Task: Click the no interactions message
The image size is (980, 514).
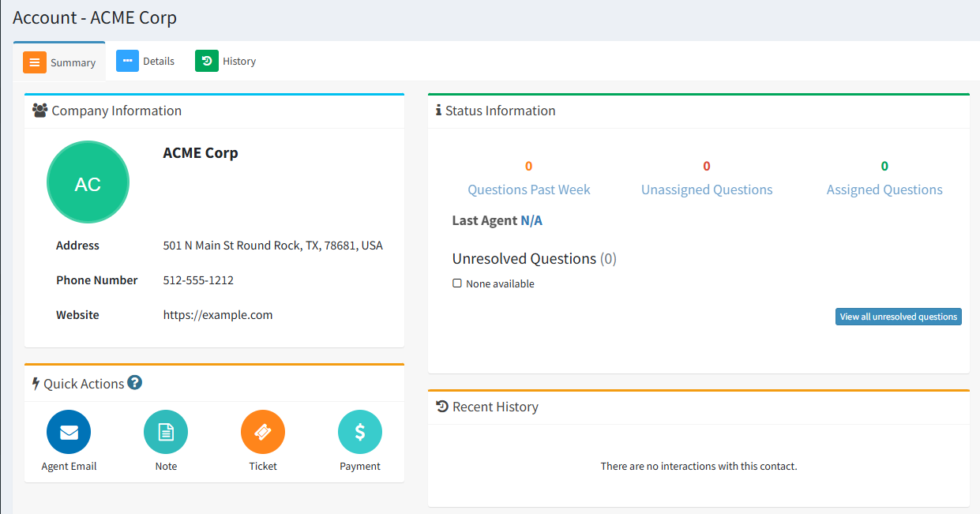Action: tap(699, 466)
